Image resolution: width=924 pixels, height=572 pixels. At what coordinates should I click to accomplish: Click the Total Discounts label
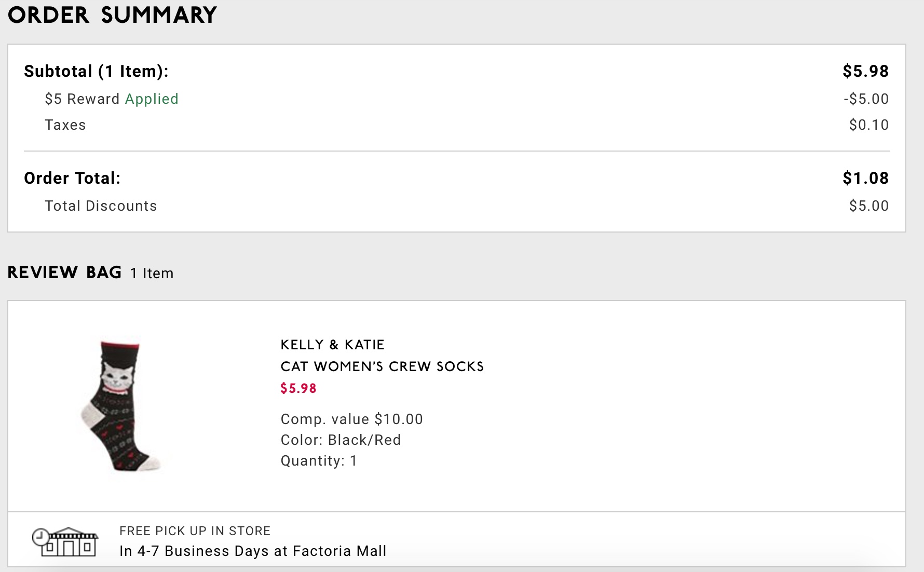[x=101, y=206]
